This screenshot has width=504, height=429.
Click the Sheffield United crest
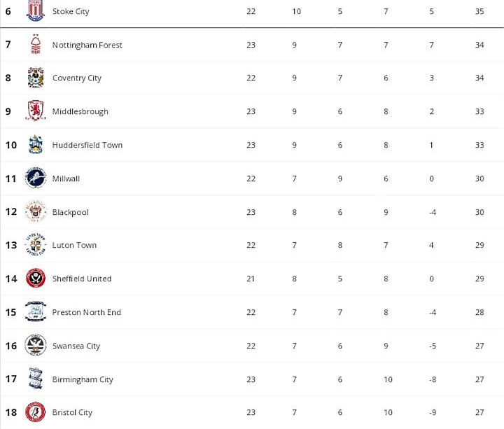click(x=35, y=279)
